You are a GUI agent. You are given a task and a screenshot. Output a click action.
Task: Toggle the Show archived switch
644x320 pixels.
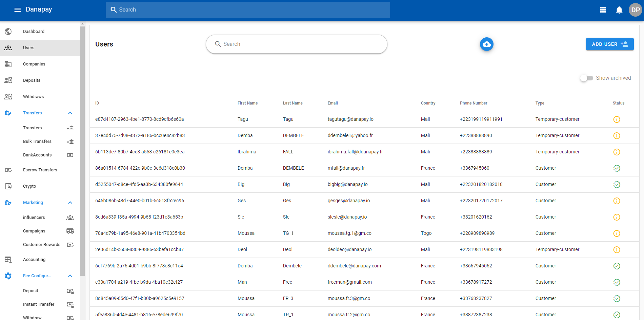point(586,78)
